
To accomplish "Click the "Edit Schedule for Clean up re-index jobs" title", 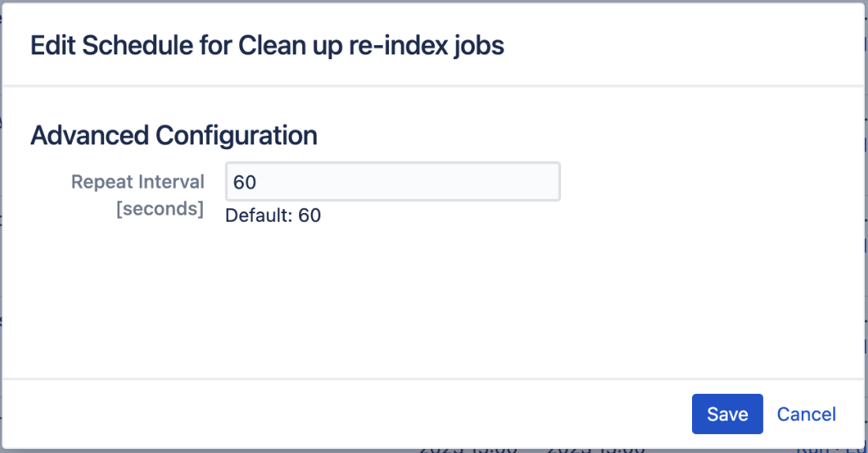I will (x=267, y=45).
